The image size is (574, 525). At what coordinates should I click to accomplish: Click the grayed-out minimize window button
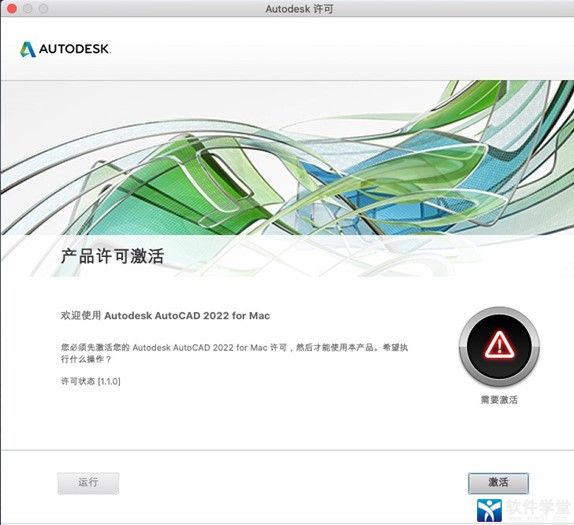(27, 8)
